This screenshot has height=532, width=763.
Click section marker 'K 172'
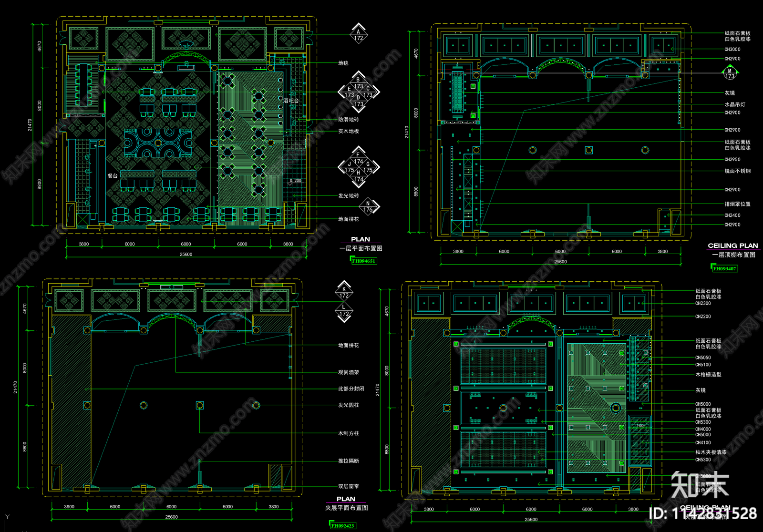pos(344,292)
